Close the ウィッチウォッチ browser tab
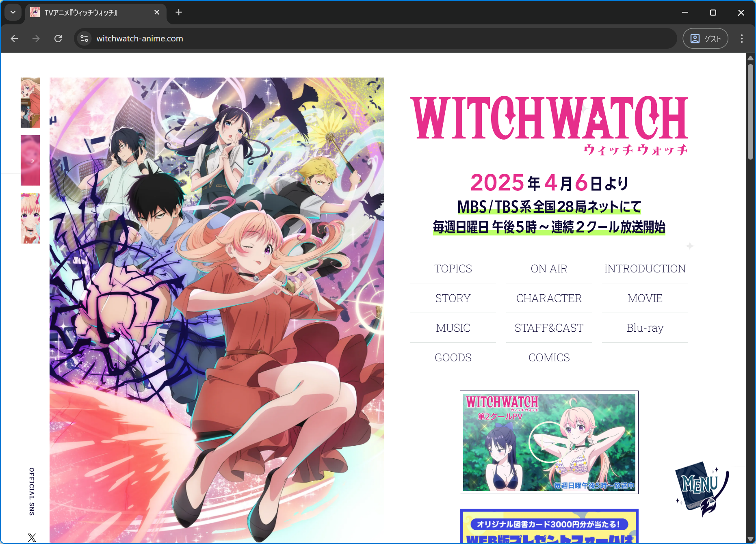This screenshot has height=544, width=756. coord(157,13)
